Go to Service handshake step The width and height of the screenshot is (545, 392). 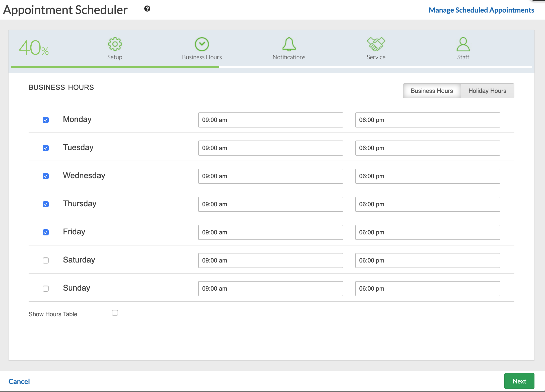click(376, 44)
